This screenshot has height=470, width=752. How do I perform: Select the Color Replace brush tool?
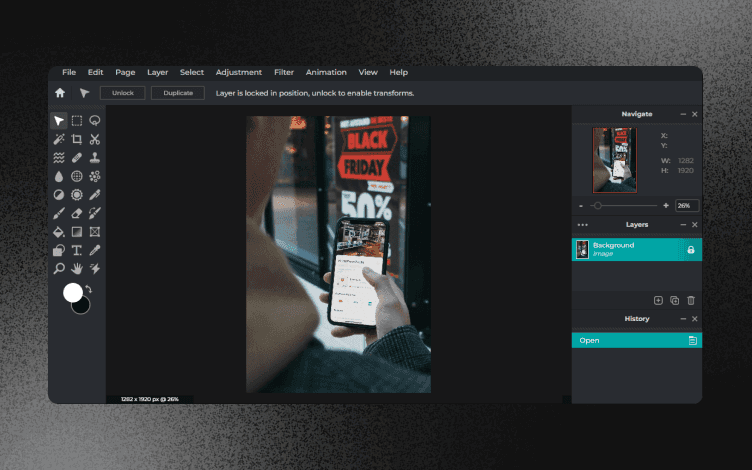pyautogui.click(x=95, y=213)
